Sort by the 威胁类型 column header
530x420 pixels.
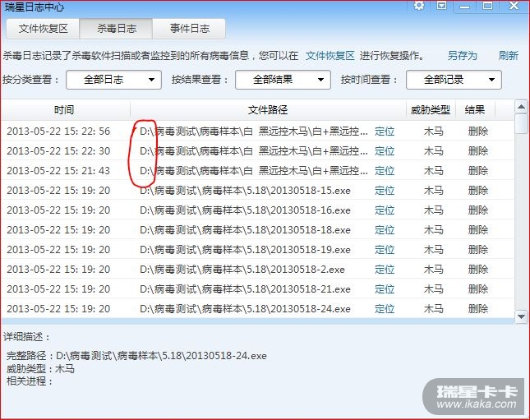431,110
